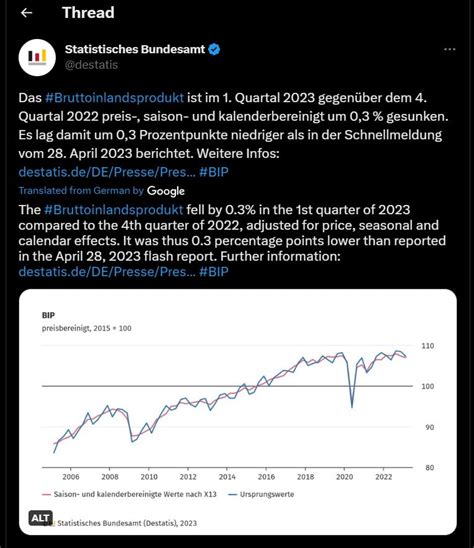The image size is (474, 548).
Task: Open the Statistisches Bundesamt account name
Action: point(135,49)
